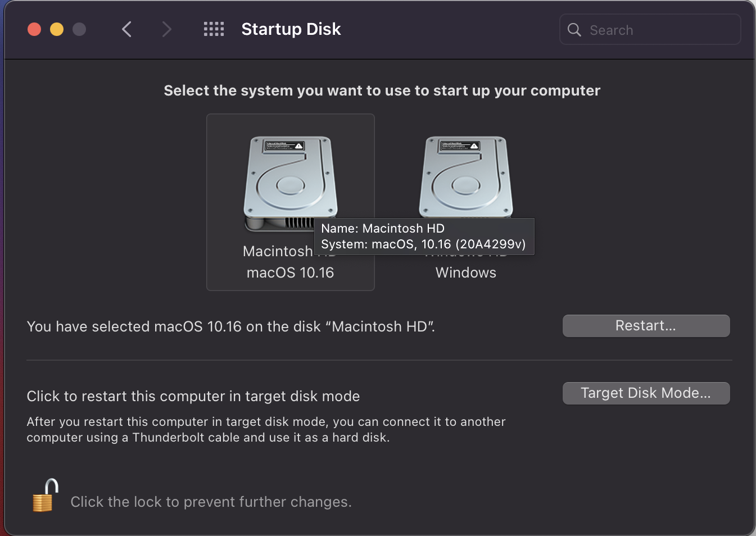Click the "You have selected macOS" status text
Screen dimensions: 756x536
[230, 326]
